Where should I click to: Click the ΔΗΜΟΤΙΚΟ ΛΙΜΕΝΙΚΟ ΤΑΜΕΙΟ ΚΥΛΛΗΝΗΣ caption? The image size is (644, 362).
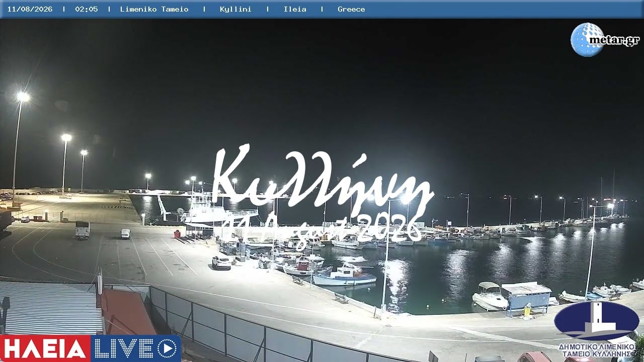[596, 350]
